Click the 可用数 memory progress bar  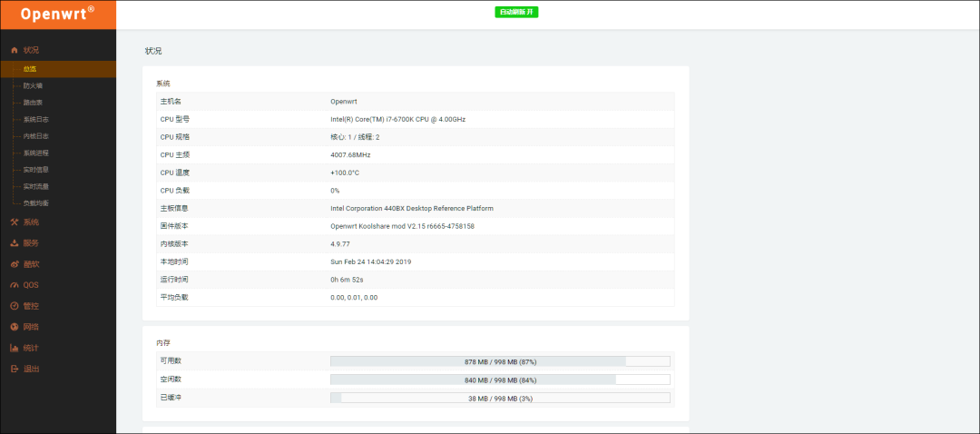500,361
